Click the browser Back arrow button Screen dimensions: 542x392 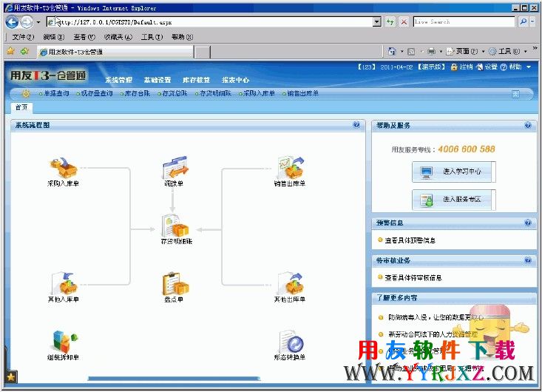click(x=12, y=22)
